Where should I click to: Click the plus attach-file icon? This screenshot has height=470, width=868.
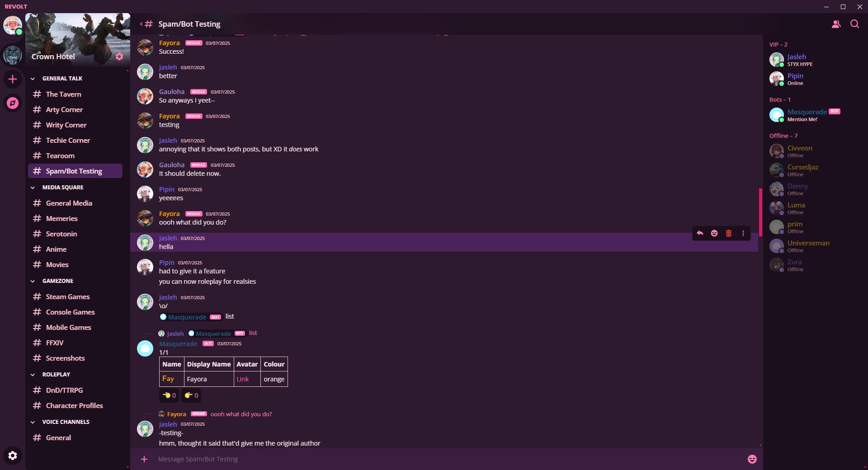(x=144, y=459)
